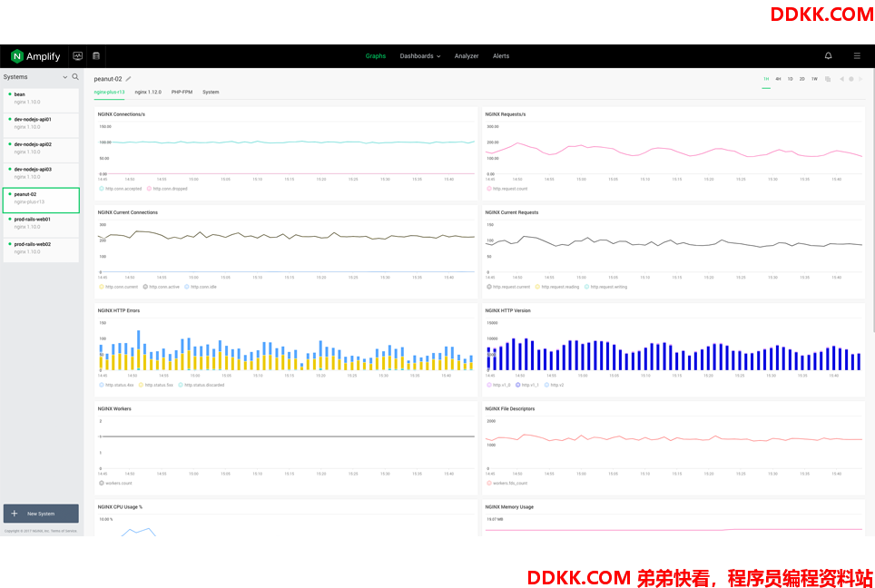
Task: Toggle http.request.current legend series
Action: (508, 287)
